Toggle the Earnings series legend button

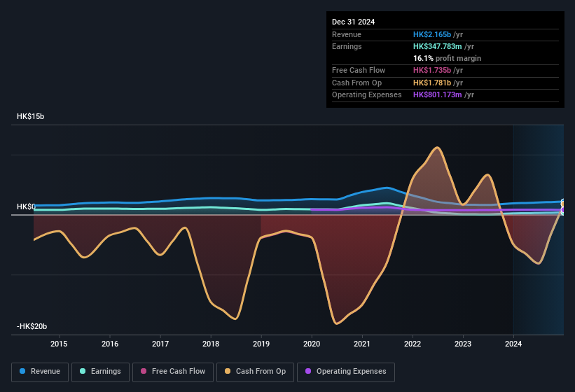100,372
